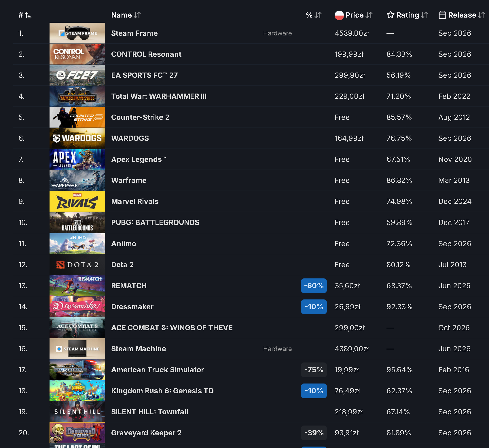
Task: Open the Steam Machine thumbnail
Action: 77,349
